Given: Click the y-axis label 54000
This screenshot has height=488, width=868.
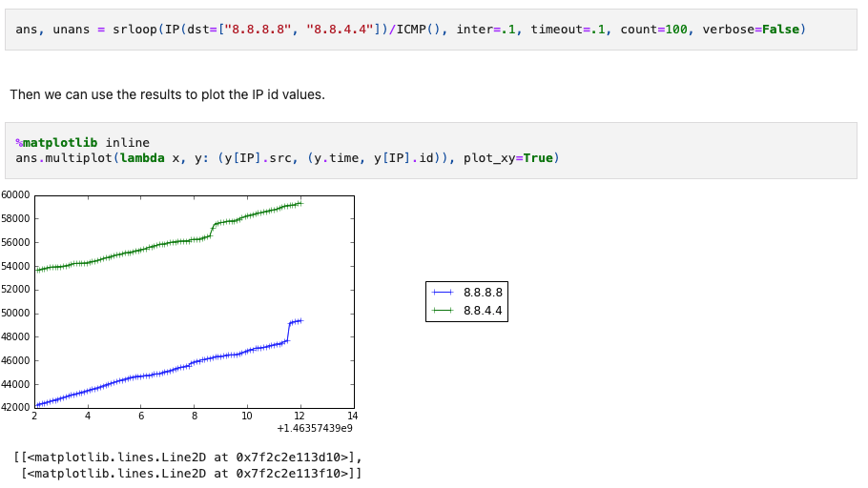Looking at the screenshot, I should (15, 266).
